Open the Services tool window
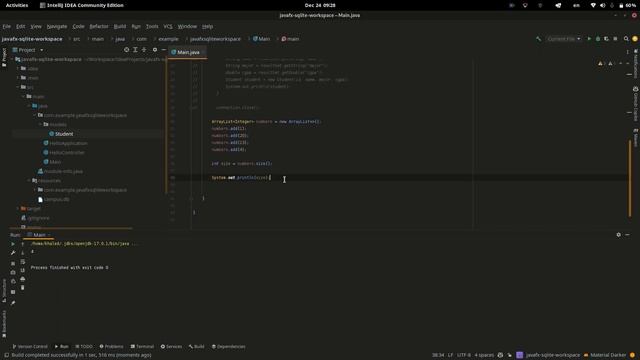Image resolution: width=640 pixels, height=360 pixels. [x=171, y=347]
